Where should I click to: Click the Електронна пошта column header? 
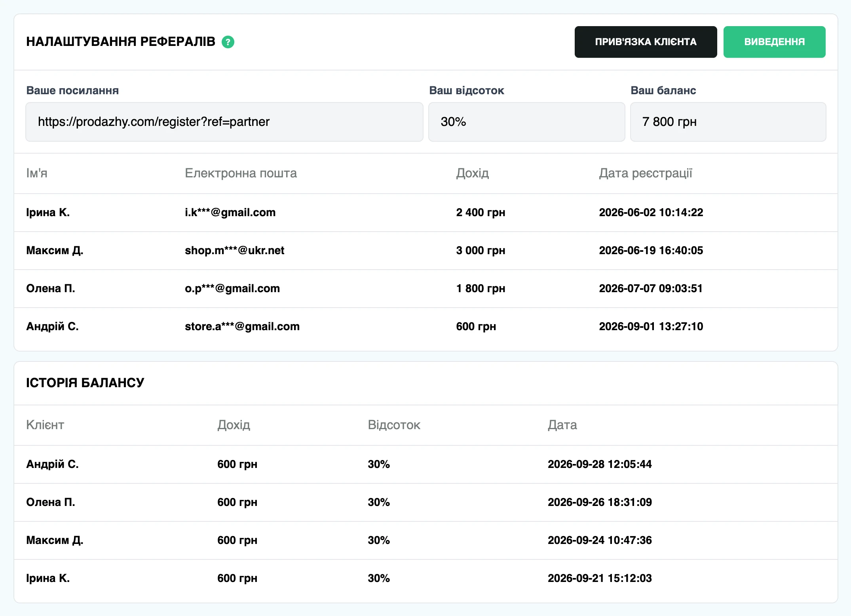pos(241,173)
